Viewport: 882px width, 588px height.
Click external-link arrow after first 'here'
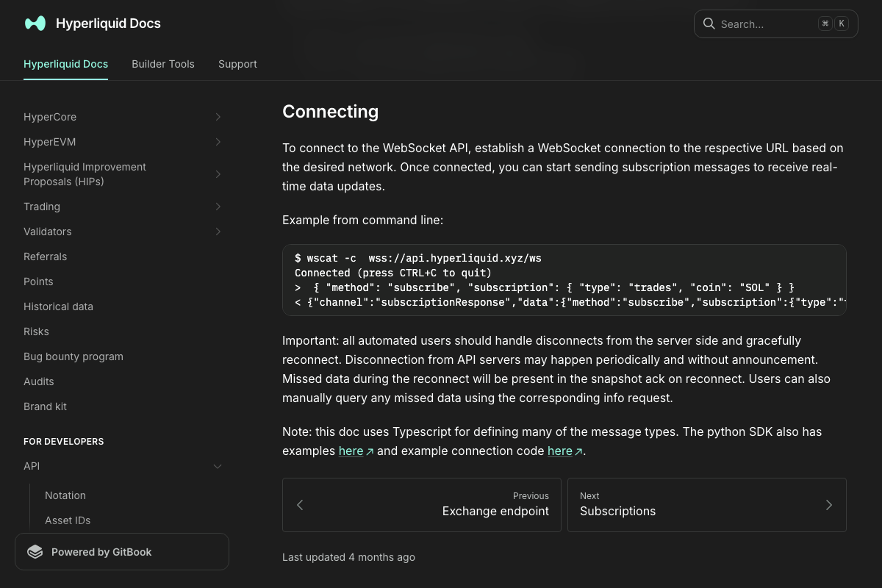click(370, 451)
